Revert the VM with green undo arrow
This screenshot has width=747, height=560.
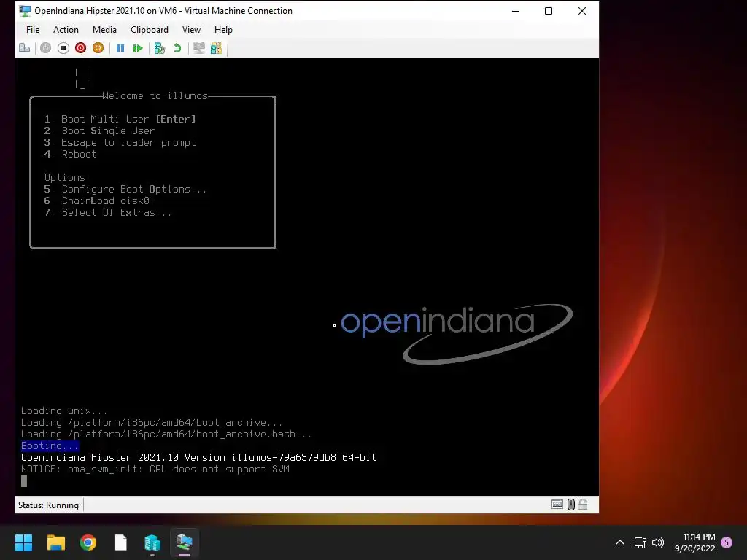click(x=177, y=48)
